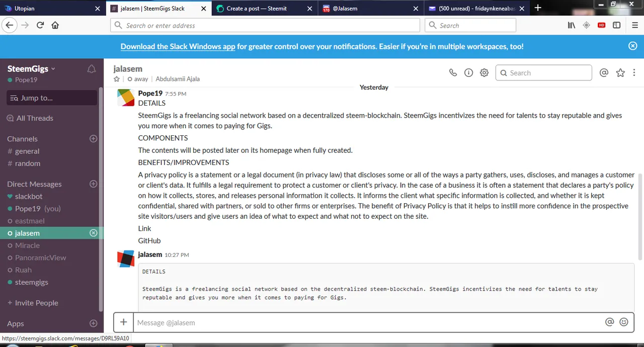Open more options vertical dots menu
Viewport: 644px width, 347px height.
pyautogui.click(x=634, y=73)
